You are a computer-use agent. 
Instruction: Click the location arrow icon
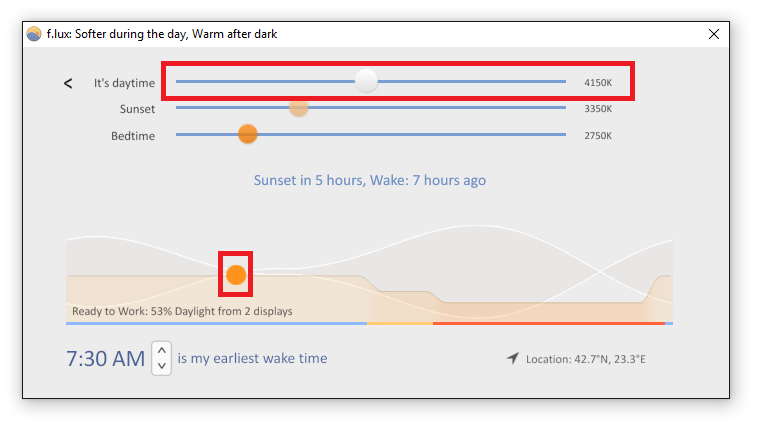[x=513, y=359]
